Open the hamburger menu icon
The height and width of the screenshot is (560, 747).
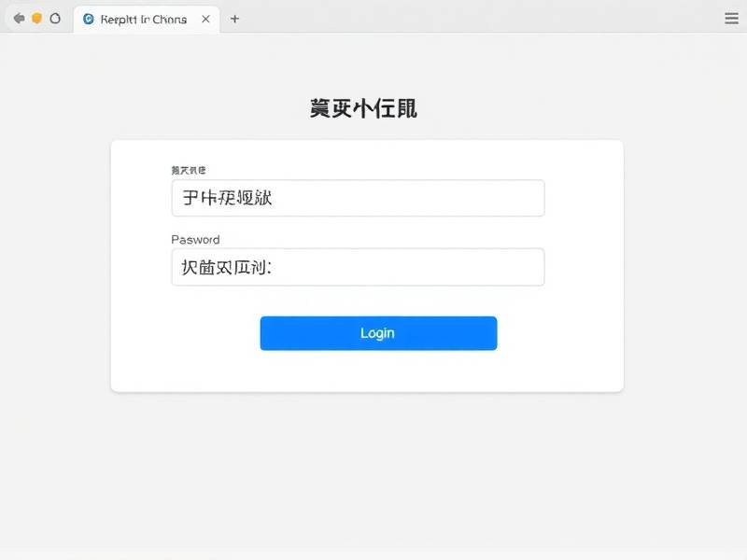pos(731,19)
